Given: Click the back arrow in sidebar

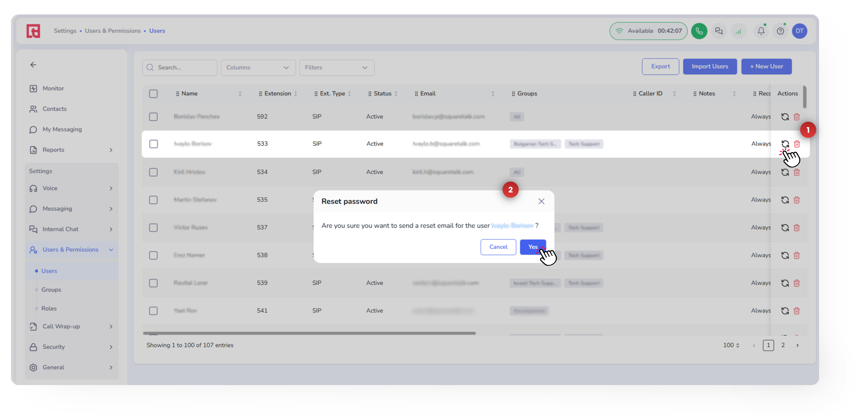Looking at the screenshot, I should click(x=33, y=65).
